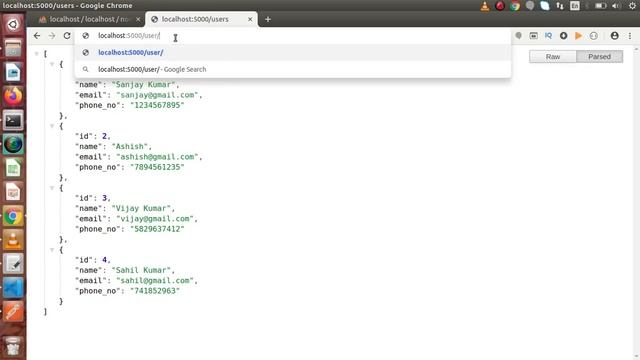Open the network indicator in top panel
The image size is (640, 360).
tap(560, 6)
